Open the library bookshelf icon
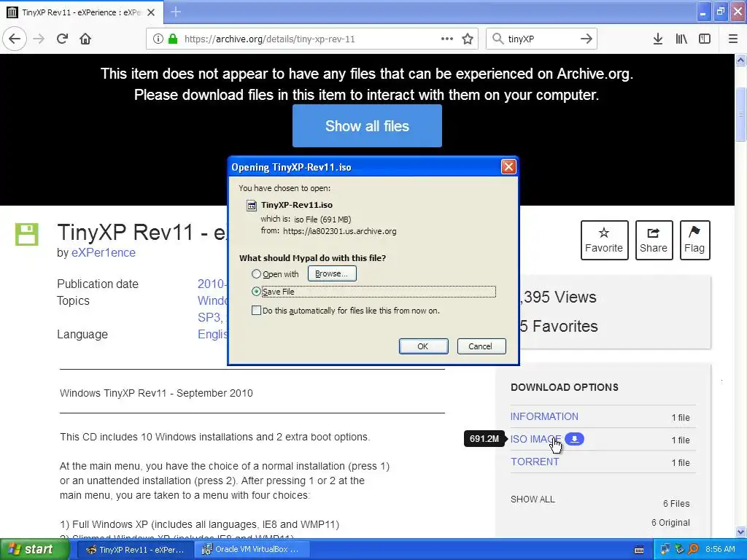This screenshot has width=747, height=560. pos(681,39)
